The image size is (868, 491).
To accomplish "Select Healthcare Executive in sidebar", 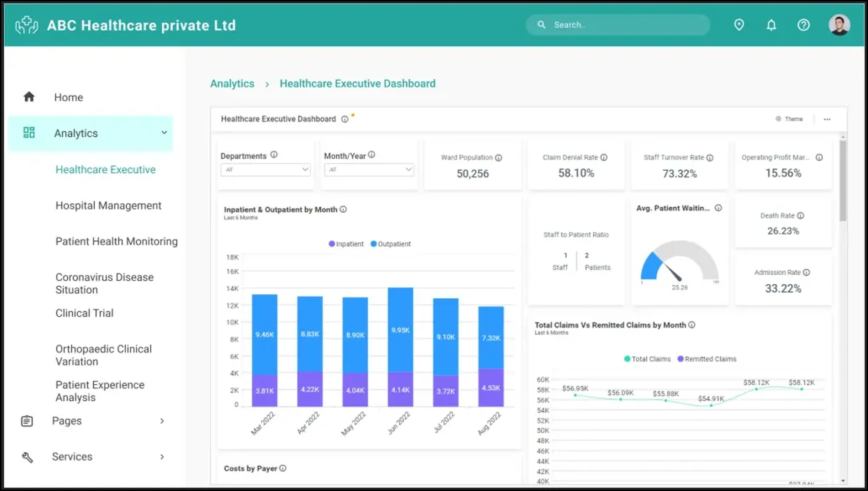I will 105,169.
